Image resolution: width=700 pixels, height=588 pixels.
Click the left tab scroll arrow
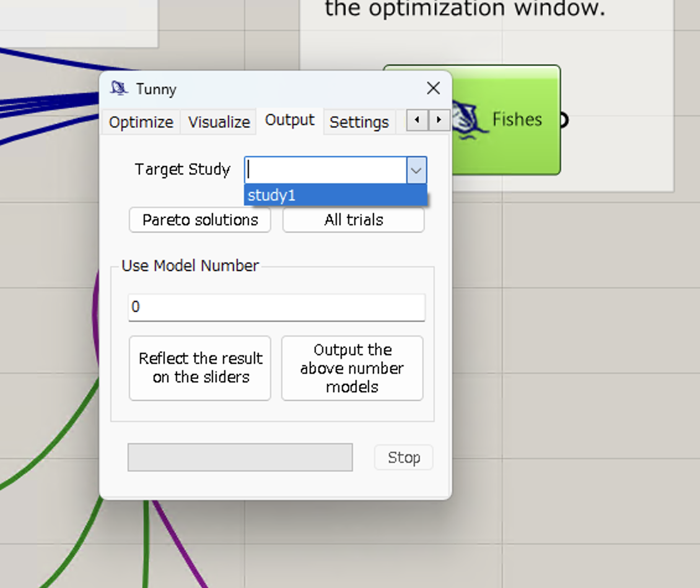click(416, 120)
